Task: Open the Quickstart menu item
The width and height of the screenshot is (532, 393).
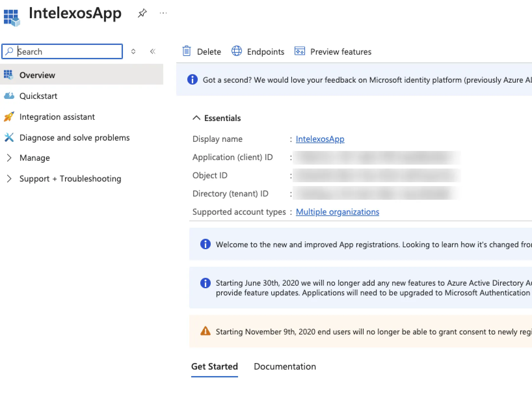Action: (82, 96)
